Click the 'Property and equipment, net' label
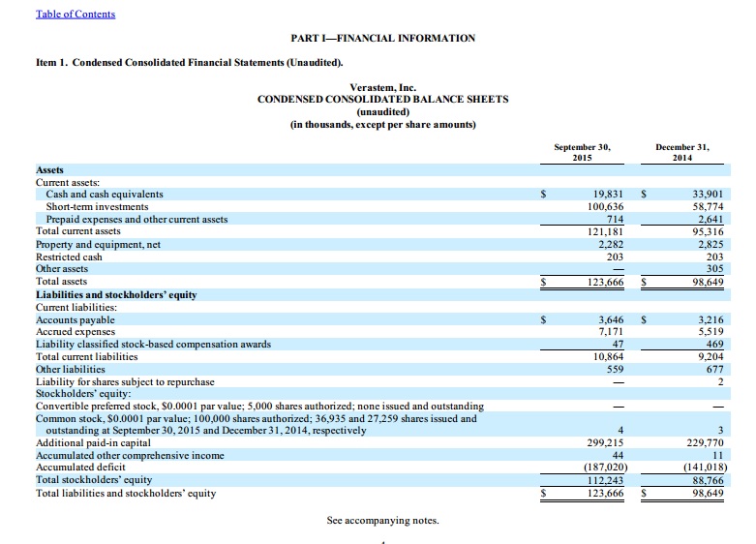 click(x=99, y=245)
